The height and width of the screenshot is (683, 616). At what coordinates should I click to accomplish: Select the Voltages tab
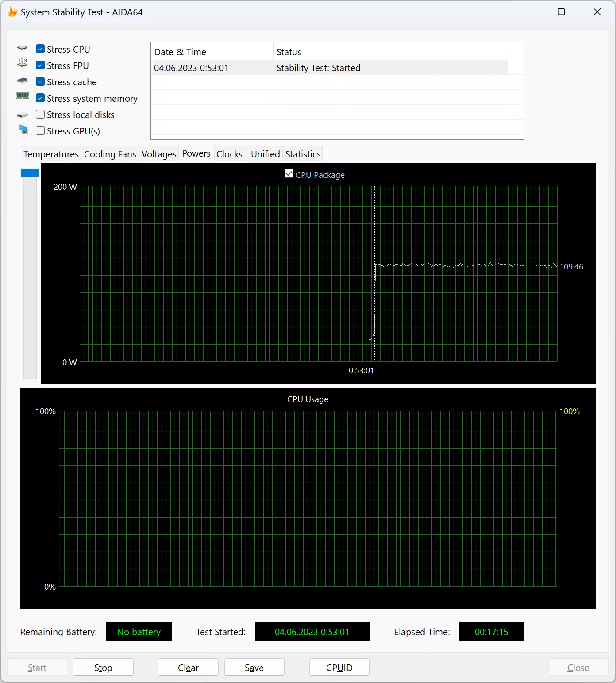pos(159,154)
